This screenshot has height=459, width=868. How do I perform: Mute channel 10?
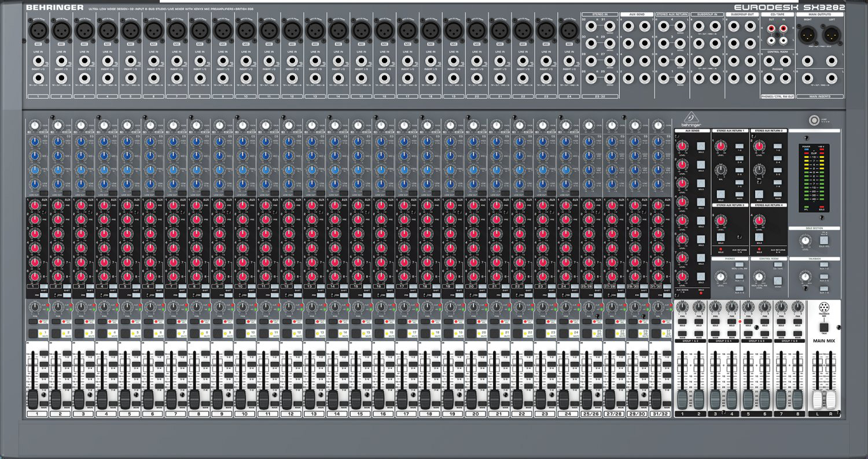pyautogui.click(x=241, y=334)
